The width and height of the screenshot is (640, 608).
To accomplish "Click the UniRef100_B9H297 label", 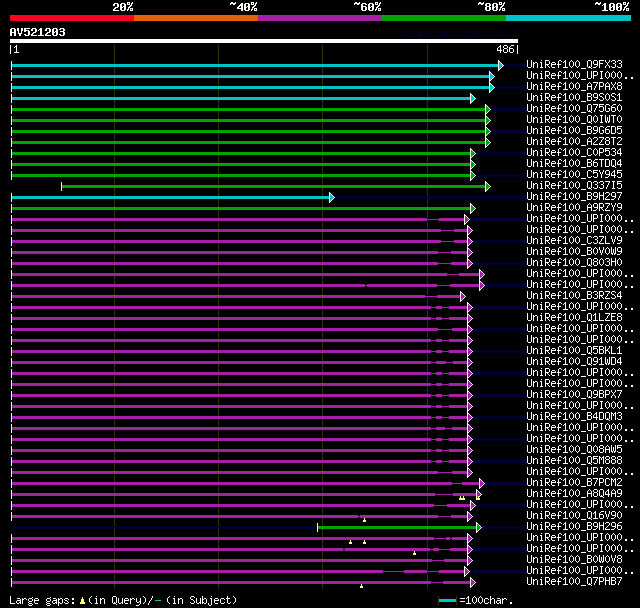I will point(574,197).
